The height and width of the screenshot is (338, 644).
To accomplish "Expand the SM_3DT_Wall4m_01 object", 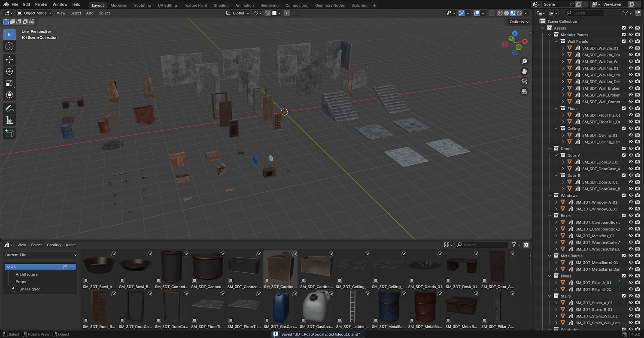I will point(563,69).
